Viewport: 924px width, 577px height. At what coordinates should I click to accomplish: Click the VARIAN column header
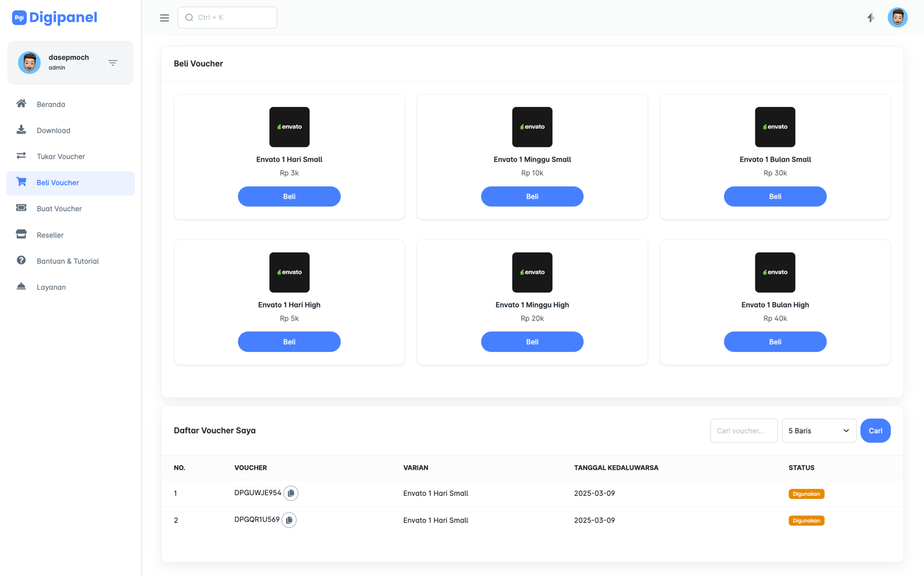pos(415,468)
